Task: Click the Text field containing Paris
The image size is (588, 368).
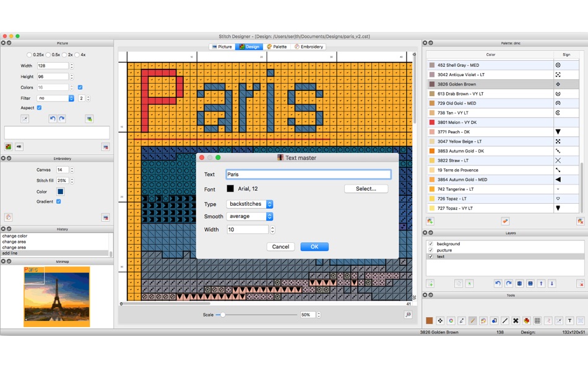Action: [308, 174]
